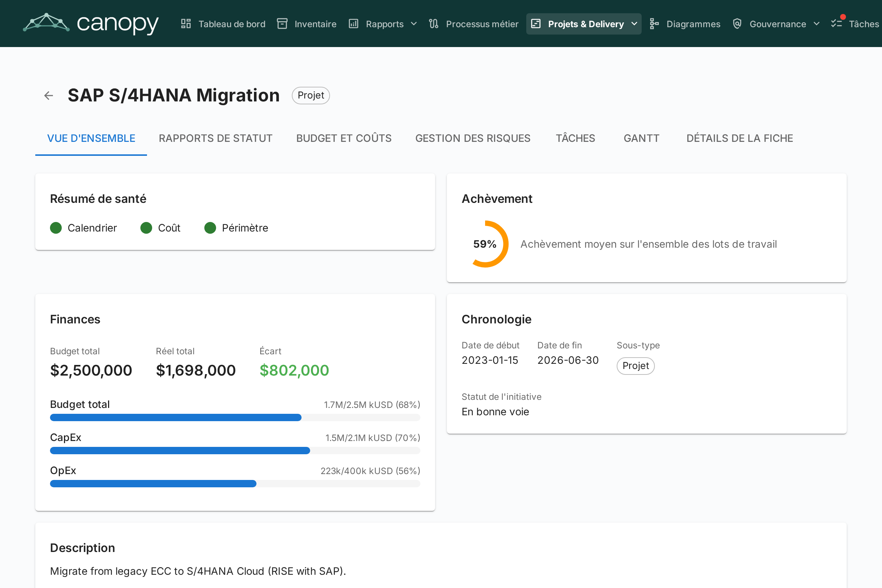Click the Tâches checklist icon

(837, 24)
